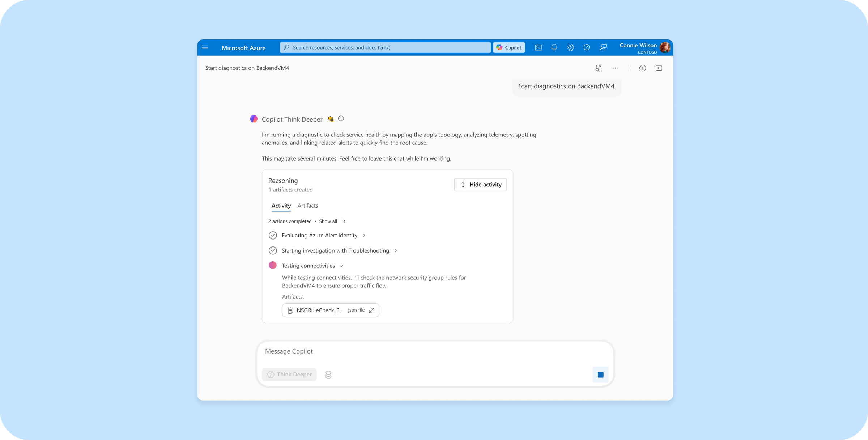This screenshot has width=868, height=440.
Task: Click the open-external arrow on NSGRuleCheck artifact
Action: pos(371,310)
